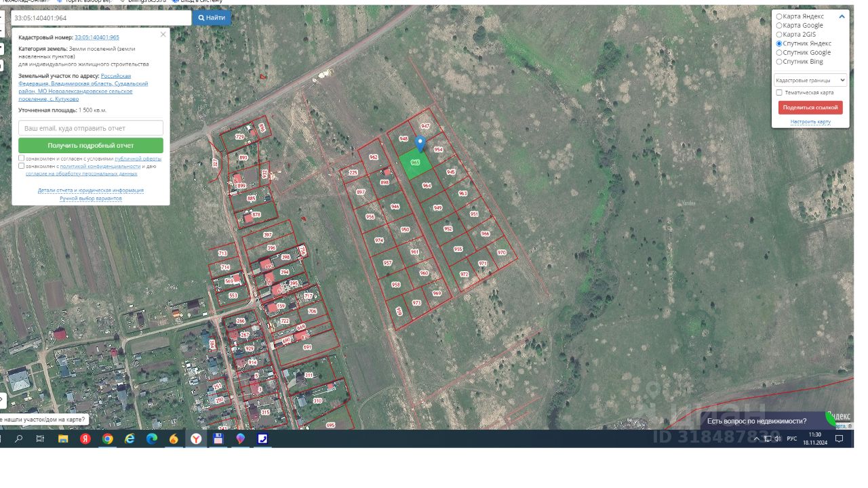Image resolution: width=868 pixels, height=488 pixels.
Task: Open Настроить карту link
Action: click(810, 122)
